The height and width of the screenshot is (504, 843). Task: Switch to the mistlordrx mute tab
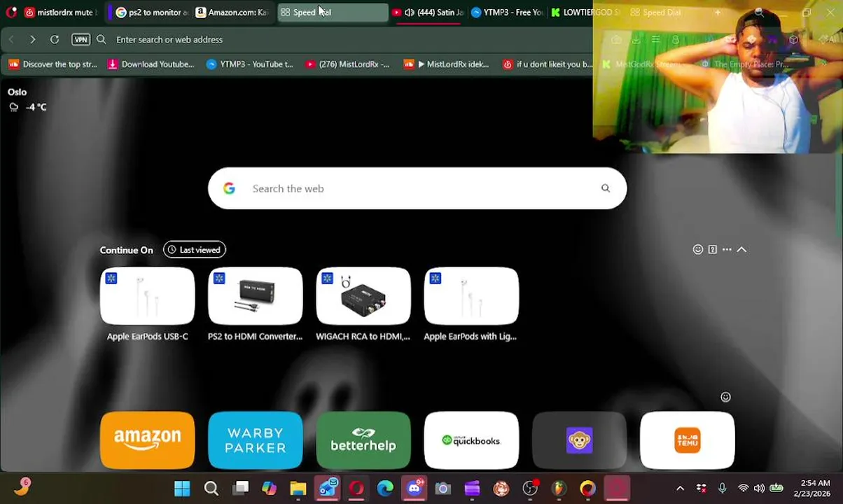click(x=62, y=12)
